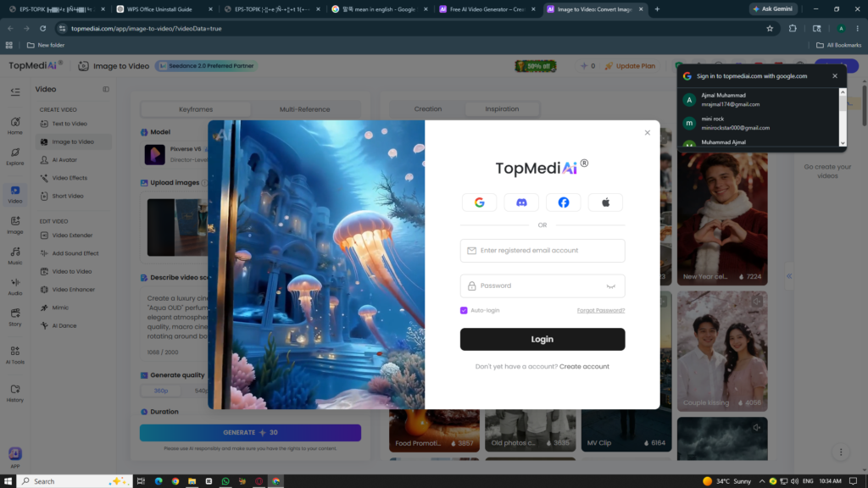Open the Audio section in sidebar

point(15,286)
